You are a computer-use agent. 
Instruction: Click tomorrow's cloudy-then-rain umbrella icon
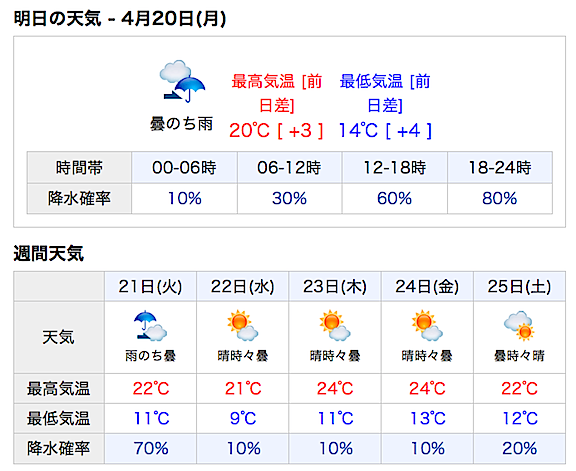click(182, 81)
